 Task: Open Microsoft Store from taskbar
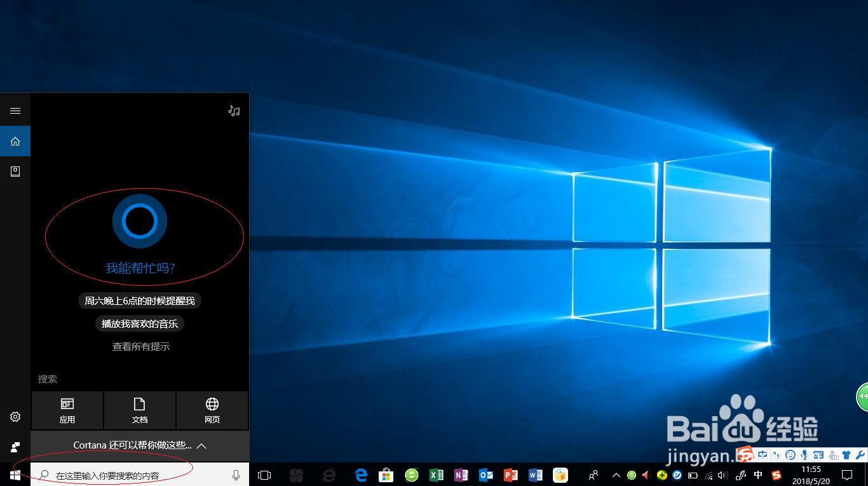386,475
